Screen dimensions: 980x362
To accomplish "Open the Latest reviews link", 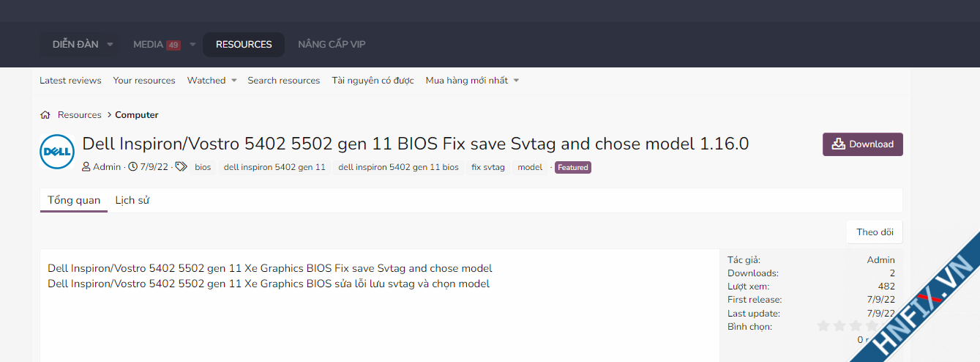I will pyautogui.click(x=70, y=81).
